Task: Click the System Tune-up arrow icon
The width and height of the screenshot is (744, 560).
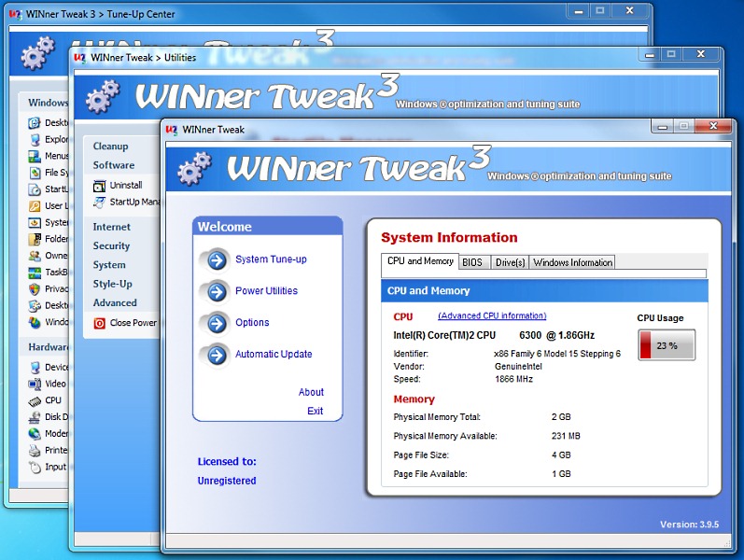Action: [217, 259]
